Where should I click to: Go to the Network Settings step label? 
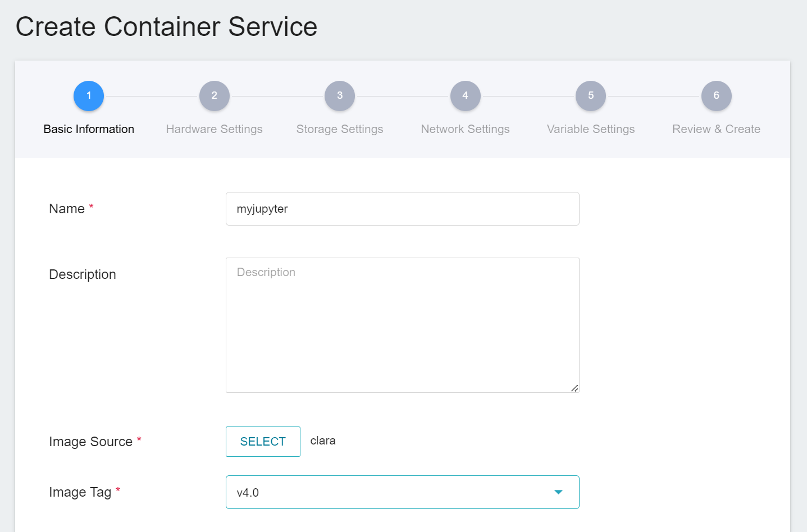(465, 129)
